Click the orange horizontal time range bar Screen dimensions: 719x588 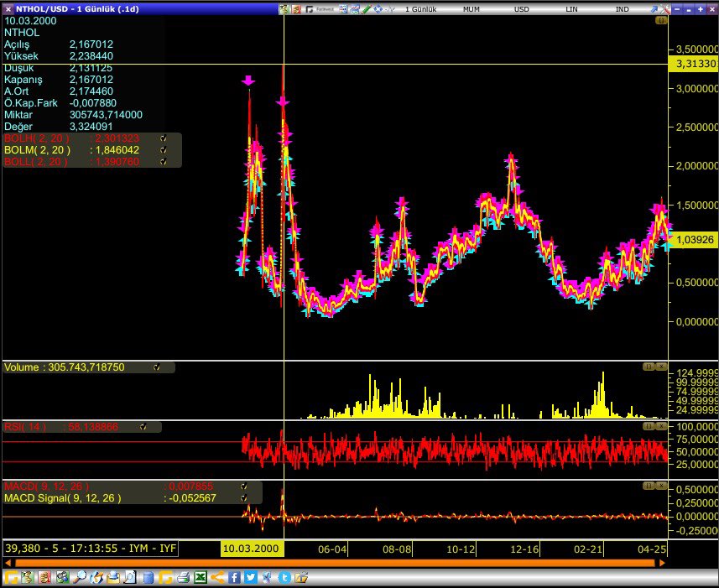coord(336,563)
